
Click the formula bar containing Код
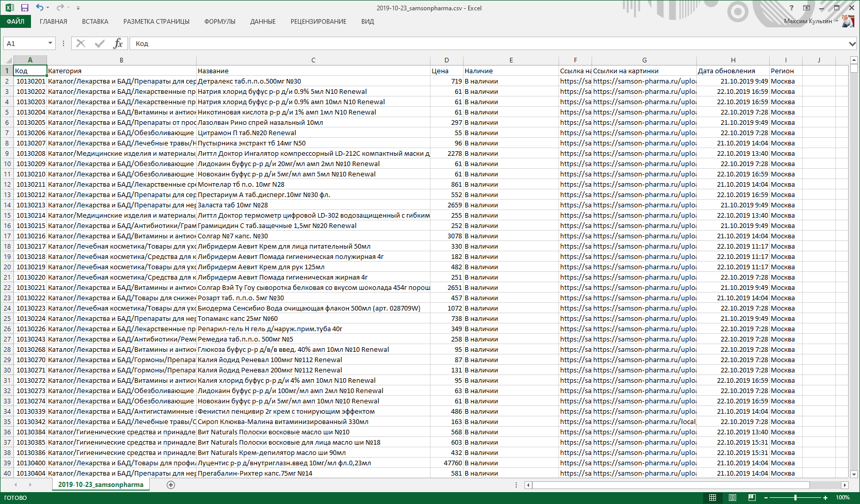tap(488, 43)
